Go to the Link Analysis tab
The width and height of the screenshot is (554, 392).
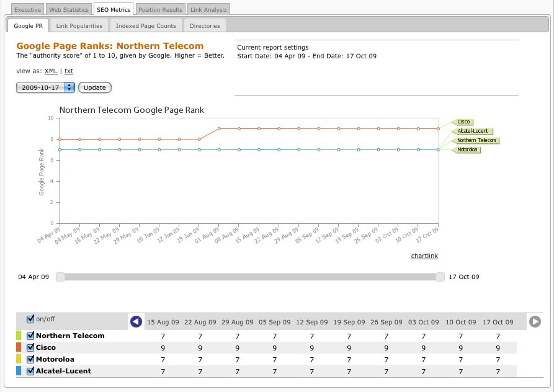208,9
